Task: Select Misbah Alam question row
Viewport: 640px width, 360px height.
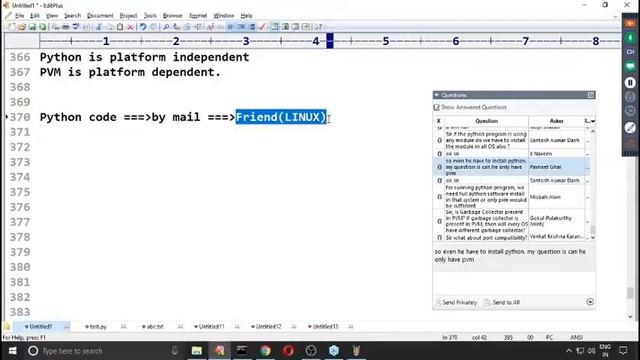Action: tap(511, 197)
